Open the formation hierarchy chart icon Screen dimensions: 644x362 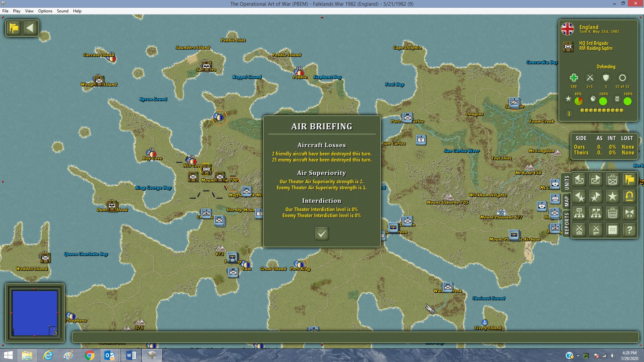tap(579, 213)
